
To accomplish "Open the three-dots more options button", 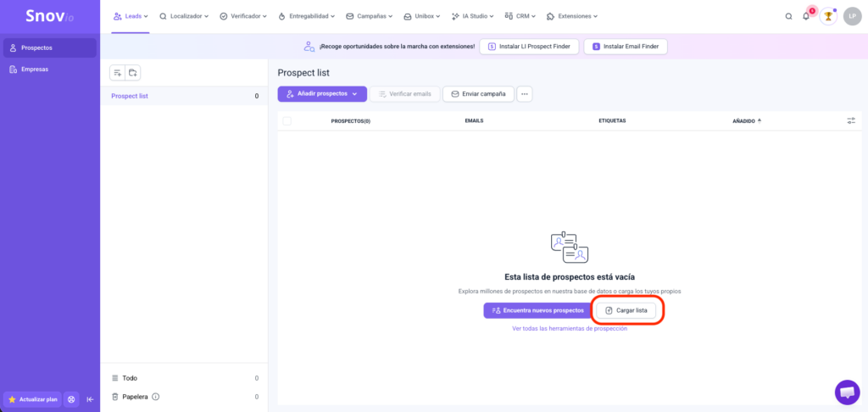I will [x=525, y=93].
